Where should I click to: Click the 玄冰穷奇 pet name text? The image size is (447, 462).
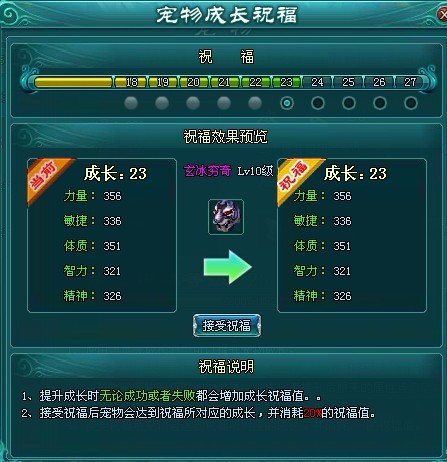click(x=207, y=171)
